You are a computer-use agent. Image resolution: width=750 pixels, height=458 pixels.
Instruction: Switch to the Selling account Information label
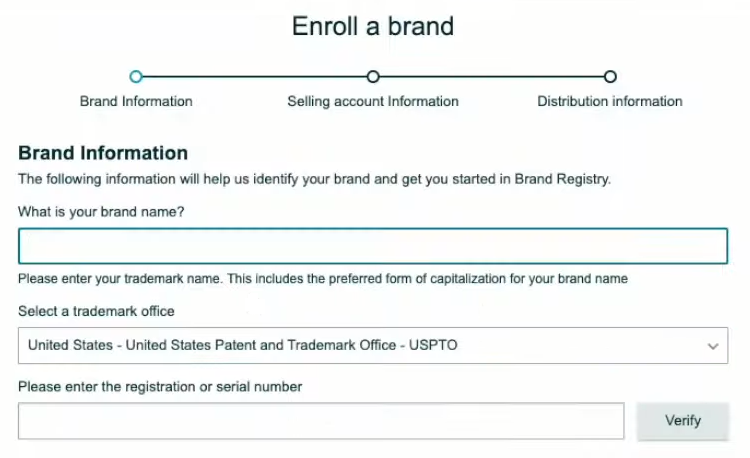point(373,101)
